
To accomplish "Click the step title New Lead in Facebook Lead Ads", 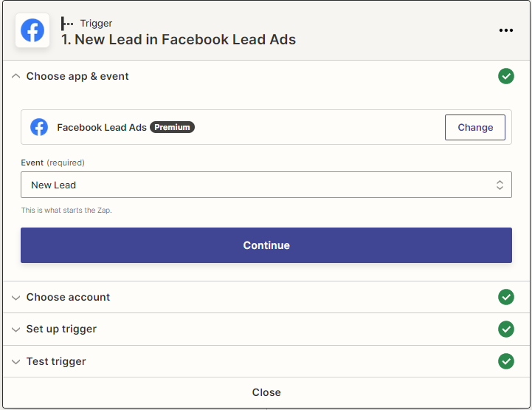I will pos(179,39).
